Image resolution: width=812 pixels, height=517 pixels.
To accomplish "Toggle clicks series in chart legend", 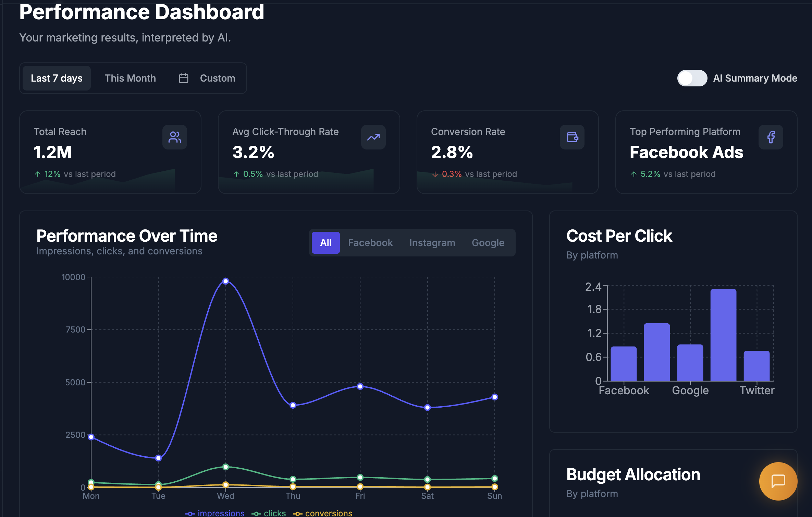I will click(x=269, y=513).
